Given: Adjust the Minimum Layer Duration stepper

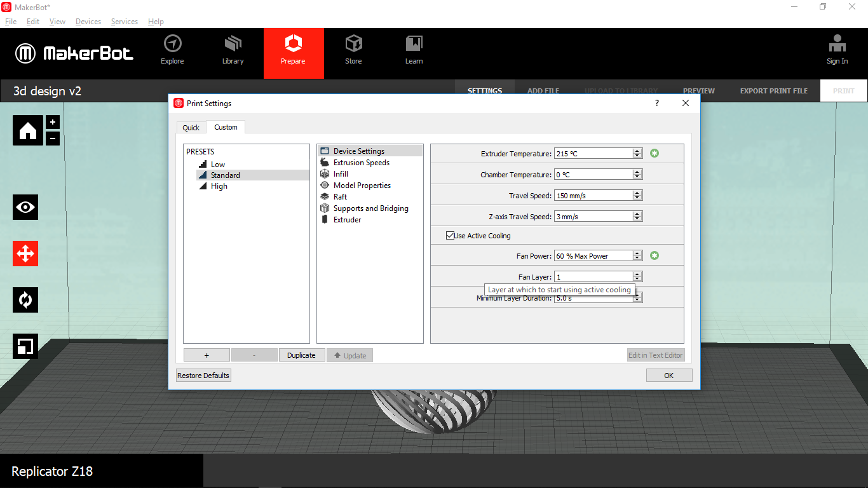Looking at the screenshot, I should 637,297.
